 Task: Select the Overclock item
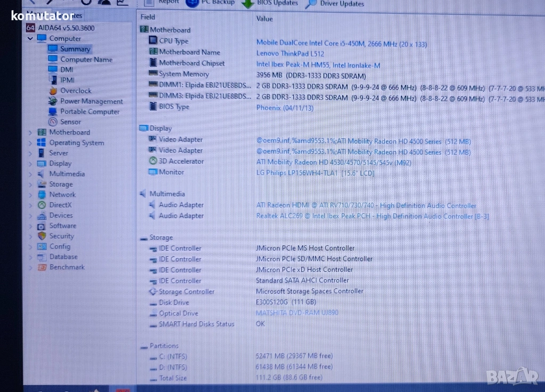point(76,90)
